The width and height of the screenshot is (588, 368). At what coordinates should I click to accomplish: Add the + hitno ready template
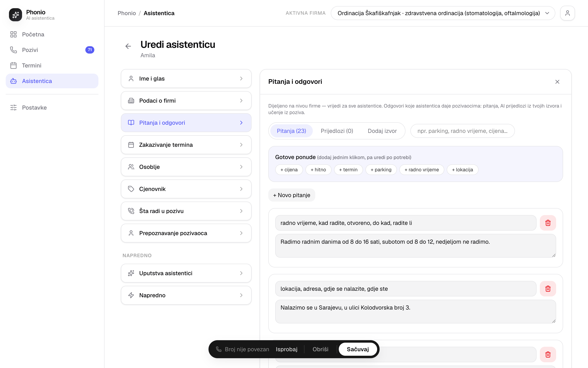[318, 170]
